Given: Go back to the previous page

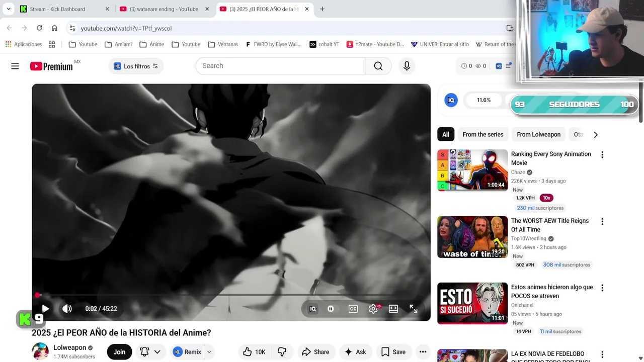Looking at the screenshot, I should pos(9,28).
